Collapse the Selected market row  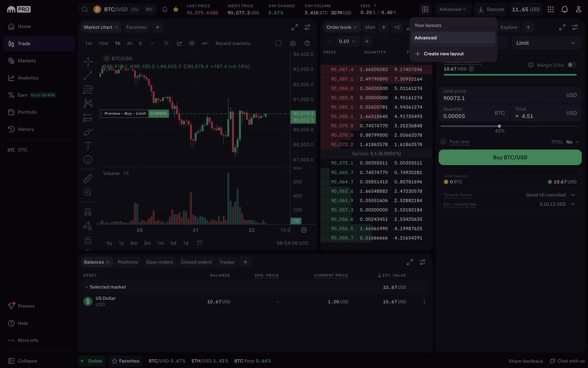click(x=87, y=287)
